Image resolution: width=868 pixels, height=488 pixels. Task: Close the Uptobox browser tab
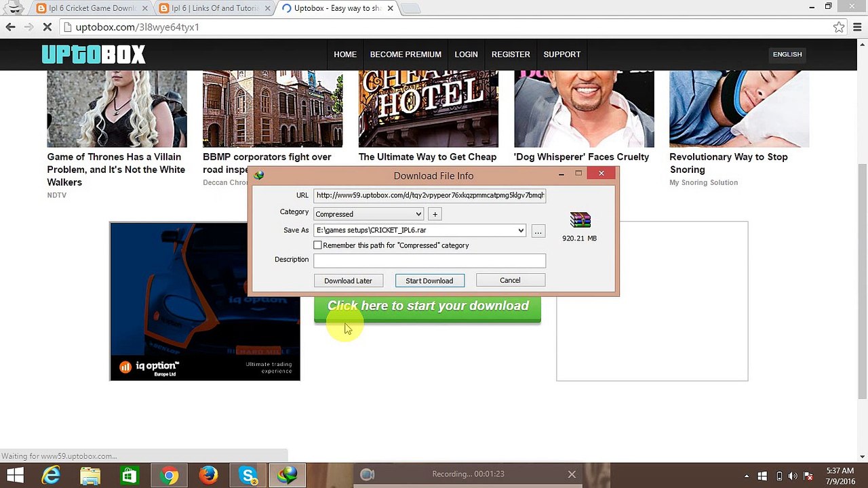click(x=391, y=9)
